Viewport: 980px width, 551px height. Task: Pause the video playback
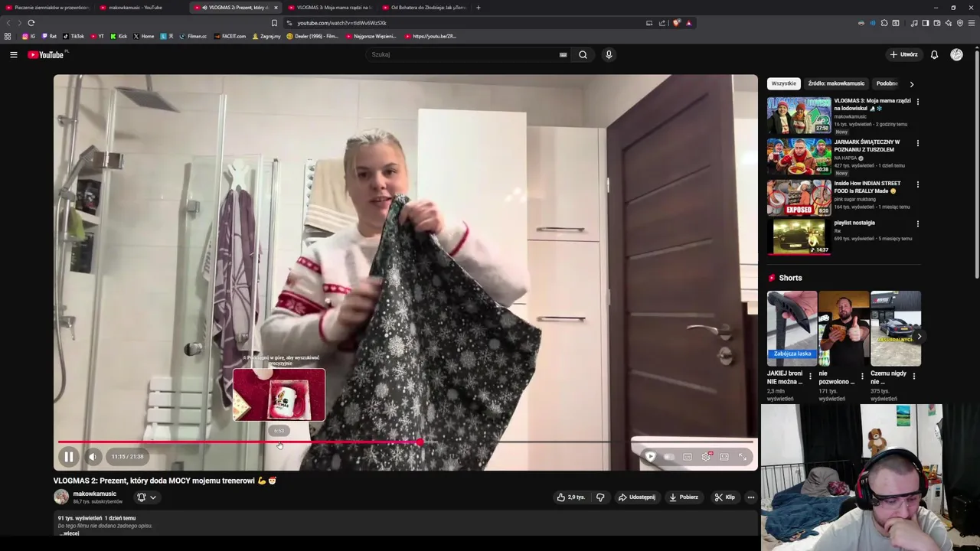pos(68,457)
